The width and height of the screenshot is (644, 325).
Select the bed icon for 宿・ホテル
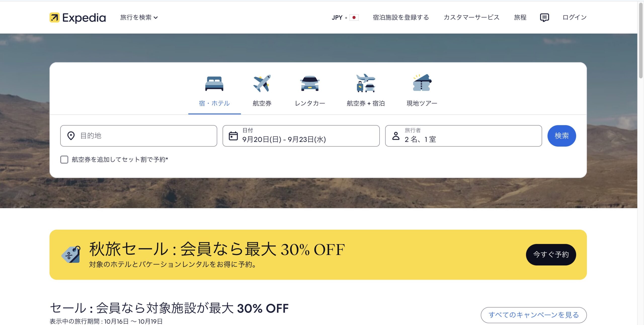tap(214, 84)
